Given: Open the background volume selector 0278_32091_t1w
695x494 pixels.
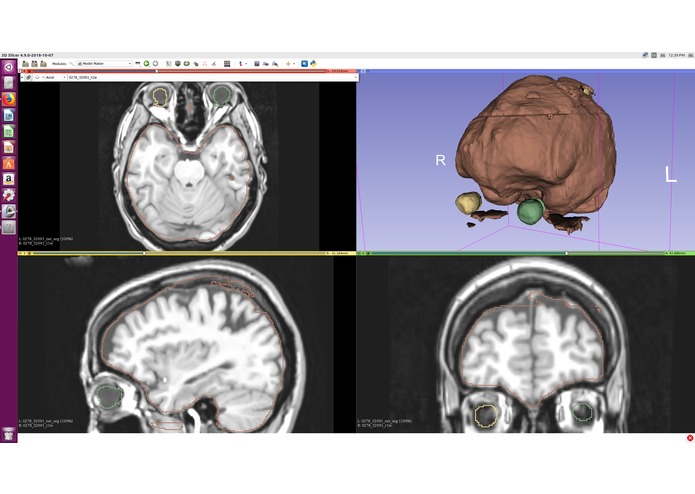Looking at the screenshot, I should tap(212, 77).
